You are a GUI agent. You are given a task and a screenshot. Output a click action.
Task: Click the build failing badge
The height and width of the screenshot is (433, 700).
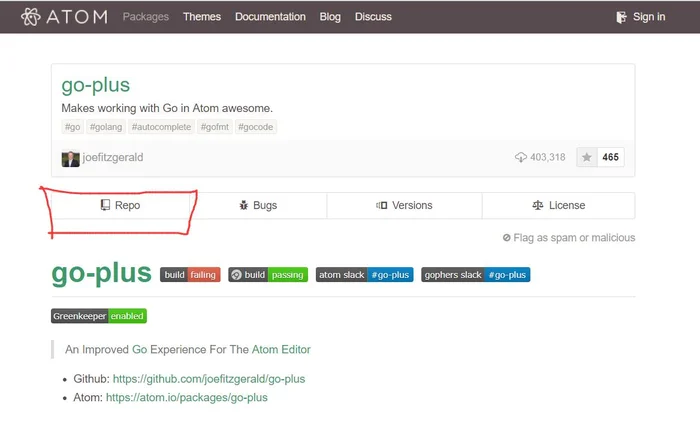click(190, 275)
